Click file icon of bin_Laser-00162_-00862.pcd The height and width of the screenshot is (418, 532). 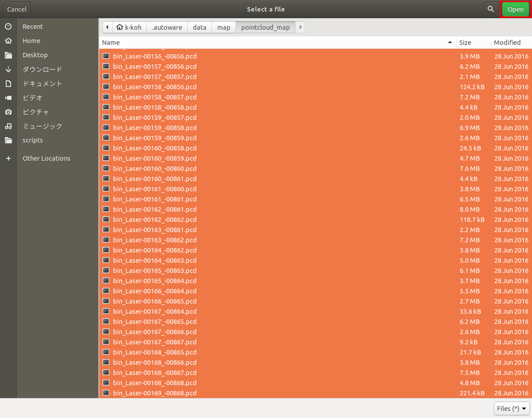pyautogui.click(x=106, y=220)
